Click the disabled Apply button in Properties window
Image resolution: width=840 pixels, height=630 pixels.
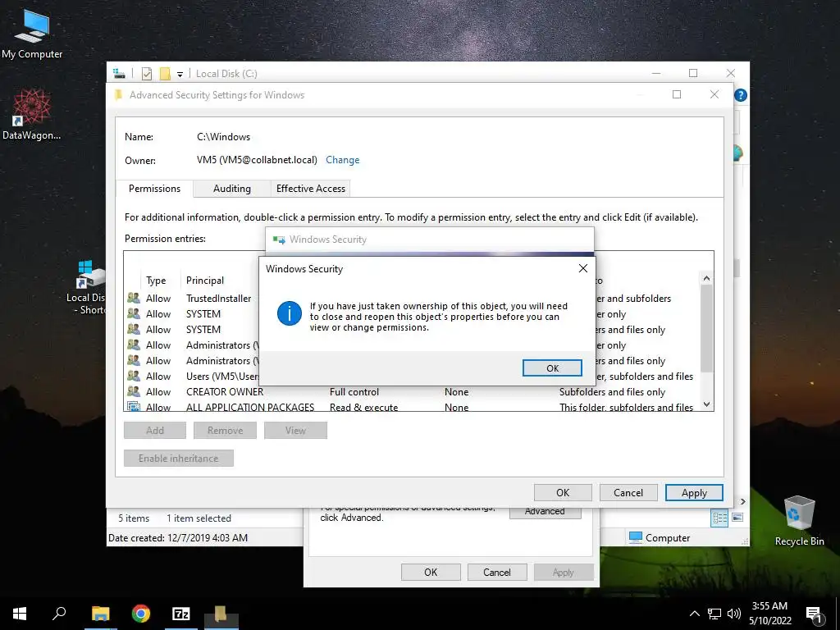pyautogui.click(x=563, y=572)
